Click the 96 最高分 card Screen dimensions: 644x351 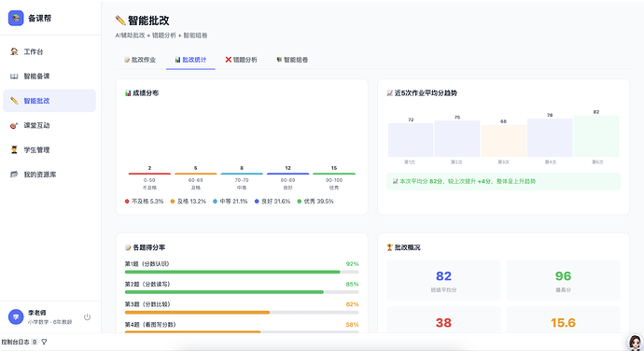(563, 280)
